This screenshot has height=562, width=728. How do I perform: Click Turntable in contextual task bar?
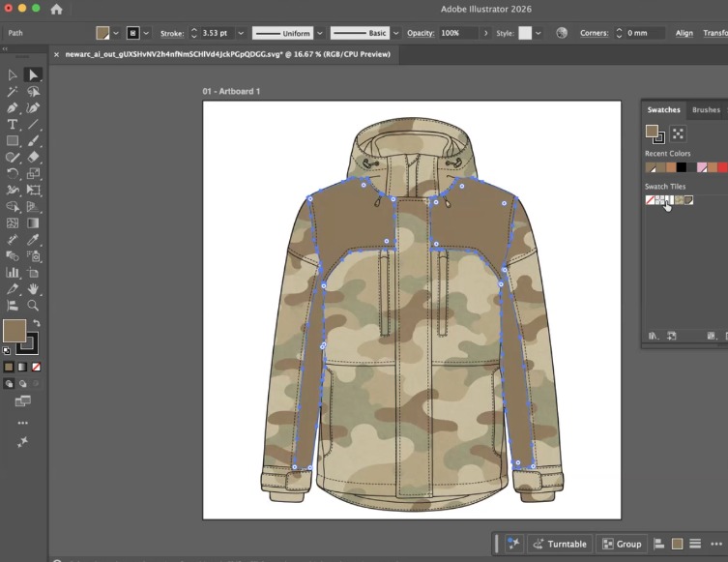pyautogui.click(x=560, y=544)
